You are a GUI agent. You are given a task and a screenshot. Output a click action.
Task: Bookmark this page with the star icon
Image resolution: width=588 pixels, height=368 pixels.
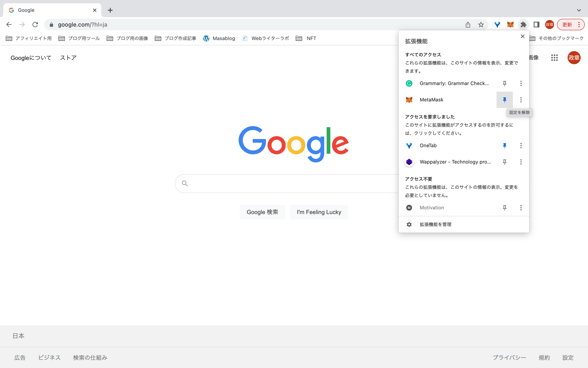pyautogui.click(x=481, y=25)
